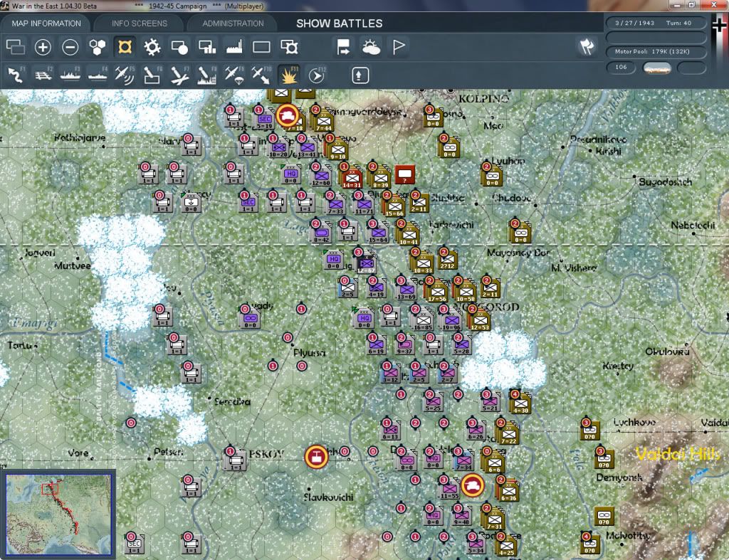Image resolution: width=729 pixels, height=560 pixels.
Task: Select the F3 ship transport mode
Action: (x=70, y=75)
